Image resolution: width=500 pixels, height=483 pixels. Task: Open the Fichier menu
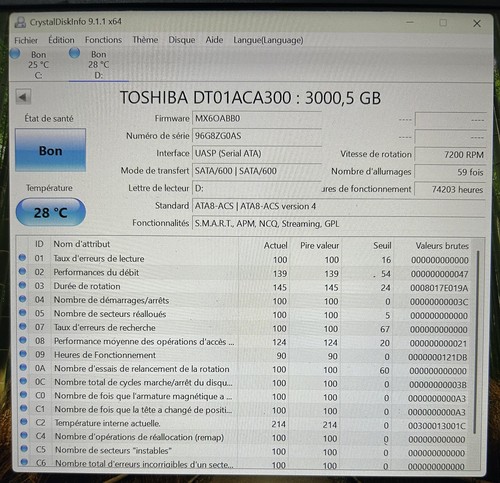(x=26, y=40)
